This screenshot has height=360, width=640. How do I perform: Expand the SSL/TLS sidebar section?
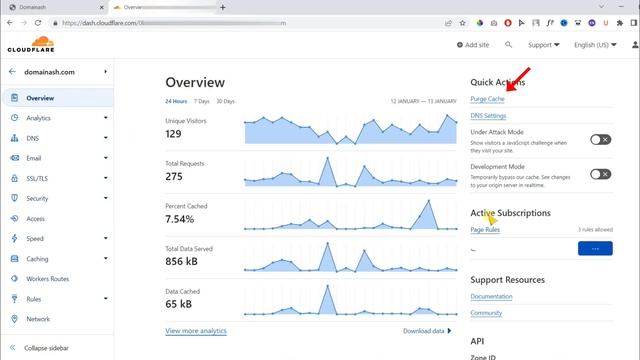[106, 178]
